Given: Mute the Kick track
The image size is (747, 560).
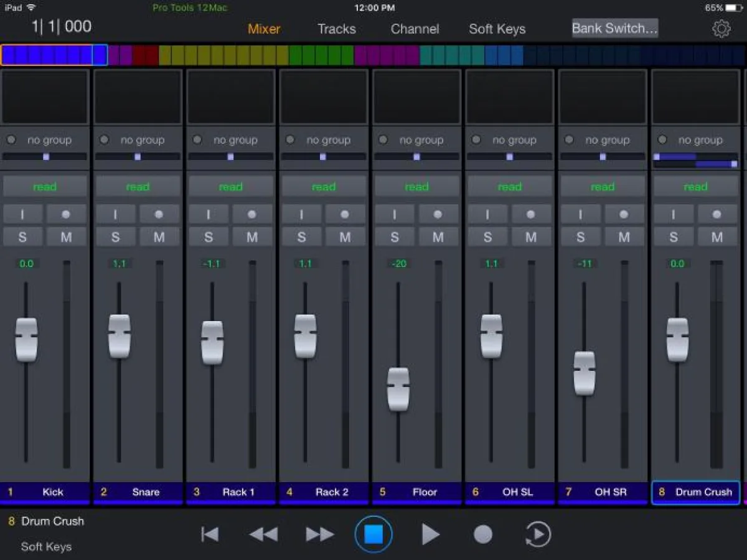Looking at the screenshot, I should point(66,236).
